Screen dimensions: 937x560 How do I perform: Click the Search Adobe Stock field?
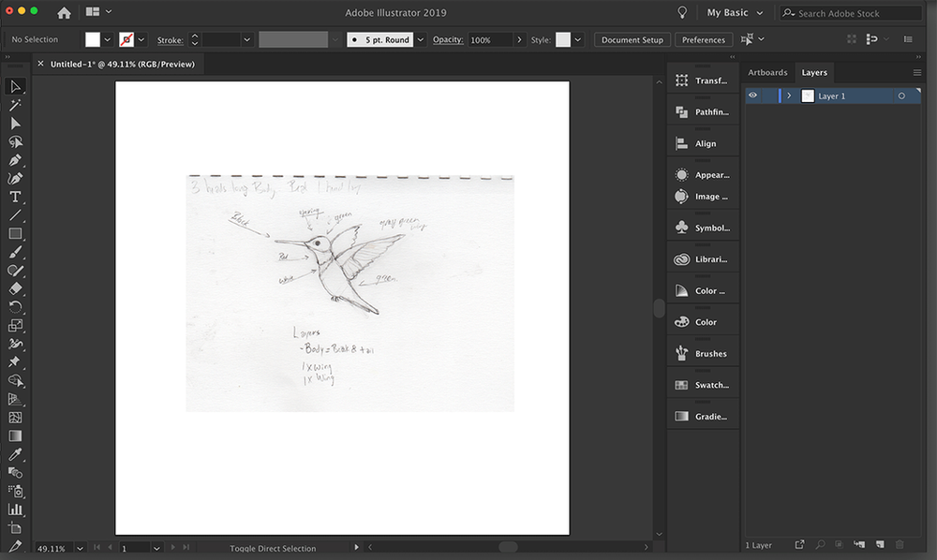(x=852, y=13)
